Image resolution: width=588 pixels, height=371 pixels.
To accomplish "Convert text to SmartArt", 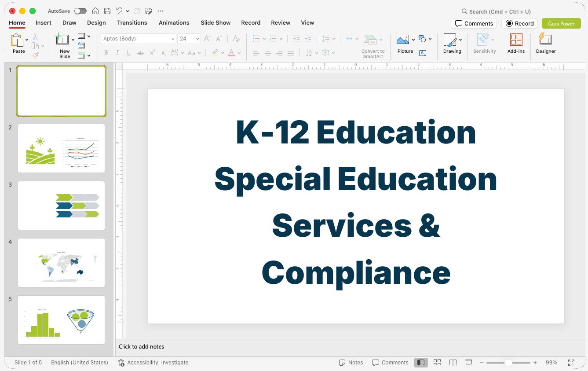I will click(373, 47).
